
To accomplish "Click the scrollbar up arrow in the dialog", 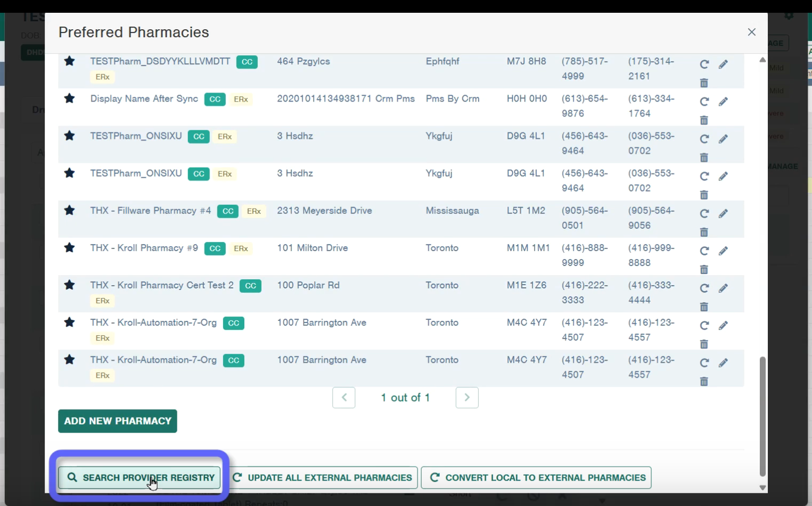I will click(x=762, y=60).
